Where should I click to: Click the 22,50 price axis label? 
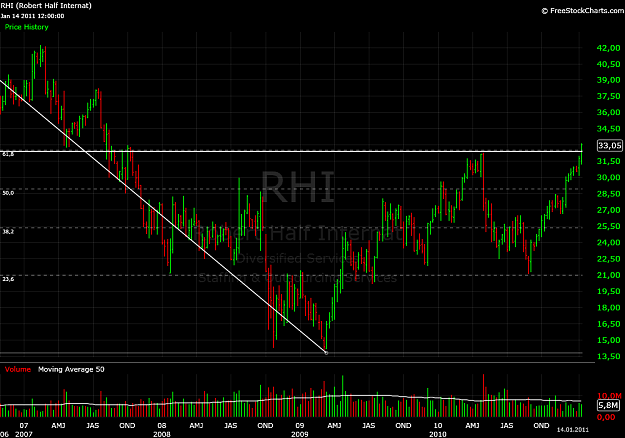pos(608,259)
